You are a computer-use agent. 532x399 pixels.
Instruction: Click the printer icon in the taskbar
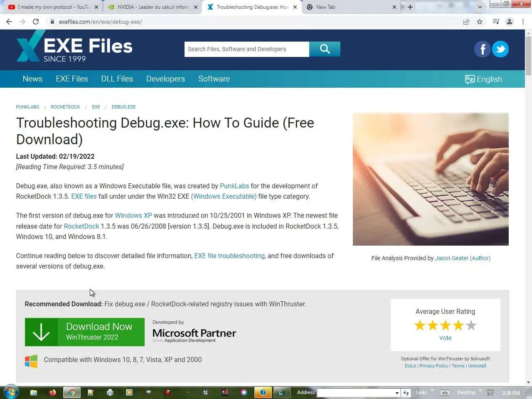click(110, 392)
